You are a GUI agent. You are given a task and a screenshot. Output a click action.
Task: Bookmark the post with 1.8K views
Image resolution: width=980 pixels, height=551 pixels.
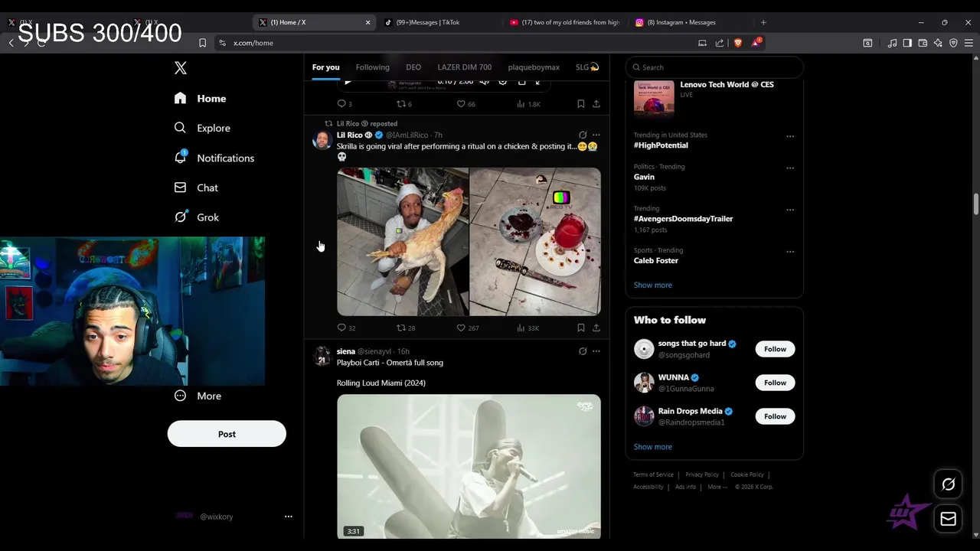(x=581, y=103)
